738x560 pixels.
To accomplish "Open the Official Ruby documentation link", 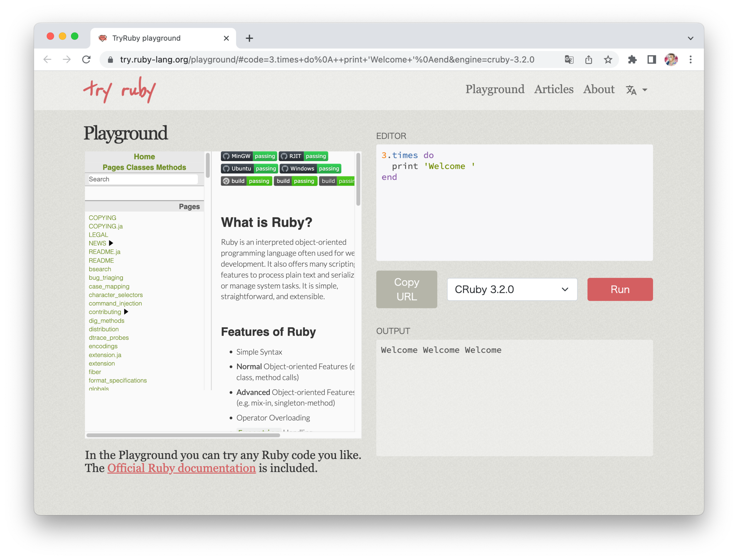I will click(x=181, y=468).
